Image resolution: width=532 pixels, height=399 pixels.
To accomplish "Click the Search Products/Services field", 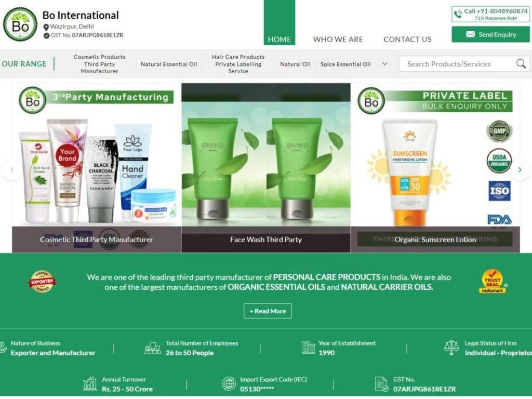I will click(x=464, y=64).
